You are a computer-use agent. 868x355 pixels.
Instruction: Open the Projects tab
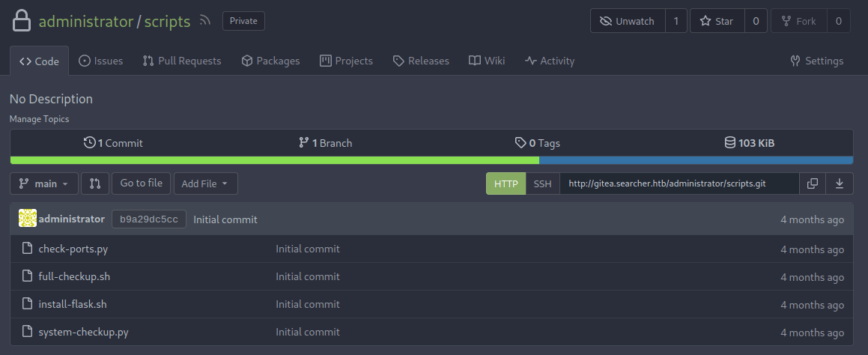(x=347, y=61)
